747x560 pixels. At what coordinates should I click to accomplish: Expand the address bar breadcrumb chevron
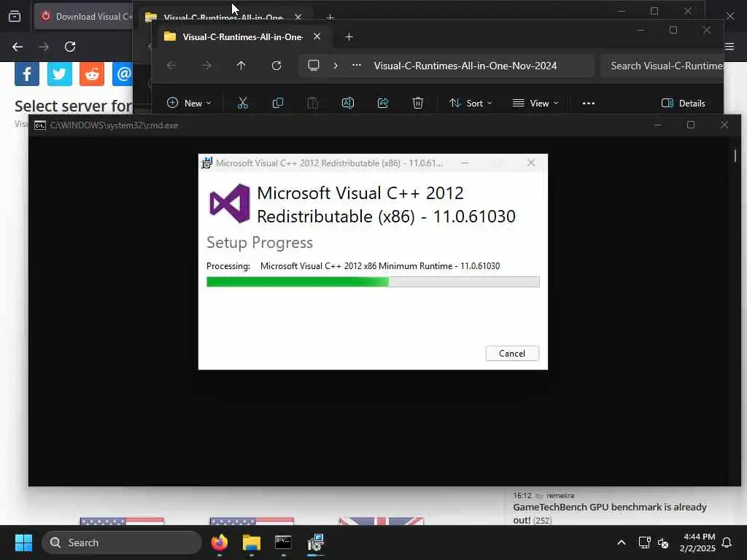[x=336, y=66]
